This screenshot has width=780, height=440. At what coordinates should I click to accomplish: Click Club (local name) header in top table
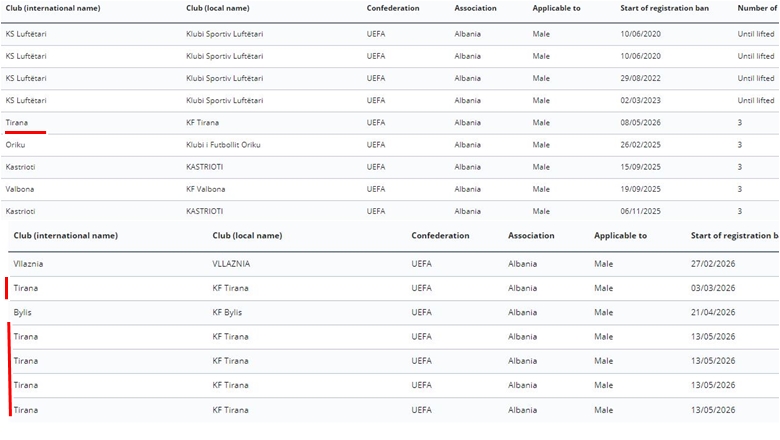pyautogui.click(x=218, y=8)
